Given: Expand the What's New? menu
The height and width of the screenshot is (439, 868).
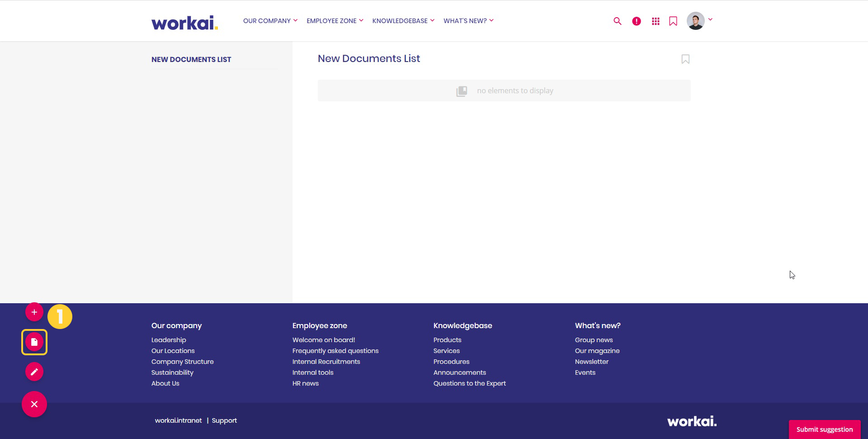Looking at the screenshot, I should [x=468, y=21].
